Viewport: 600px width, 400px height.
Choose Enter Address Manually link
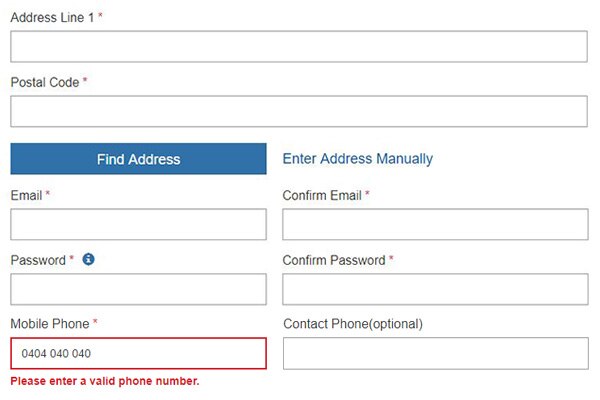click(358, 159)
